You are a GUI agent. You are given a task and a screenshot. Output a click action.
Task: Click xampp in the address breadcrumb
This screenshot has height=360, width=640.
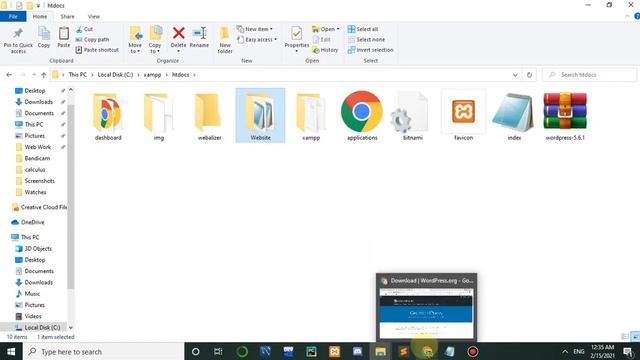click(152, 75)
